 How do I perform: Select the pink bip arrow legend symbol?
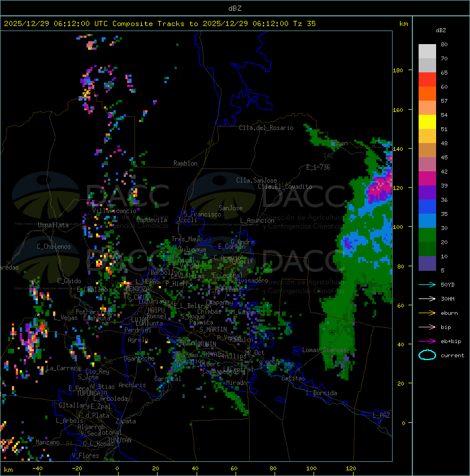(427, 327)
